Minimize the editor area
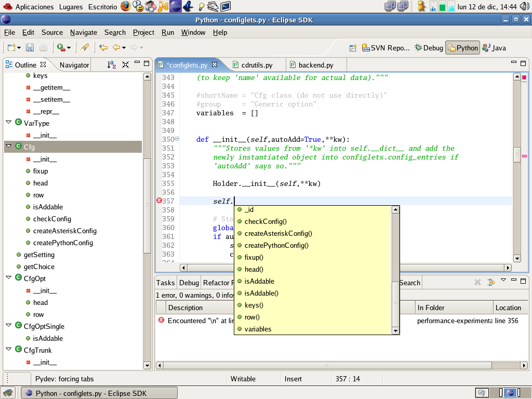The width and height of the screenshot is (532, 399). click(x=514, y=62)
